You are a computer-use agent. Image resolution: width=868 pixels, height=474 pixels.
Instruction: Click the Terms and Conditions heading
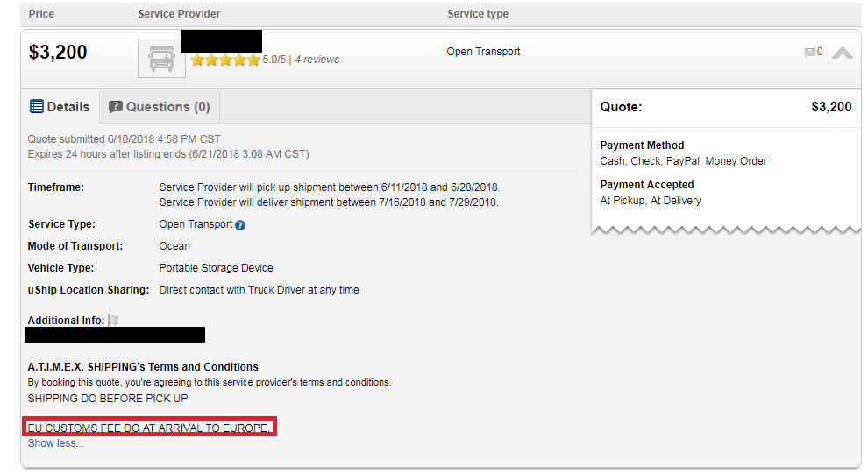pos(143,367)
